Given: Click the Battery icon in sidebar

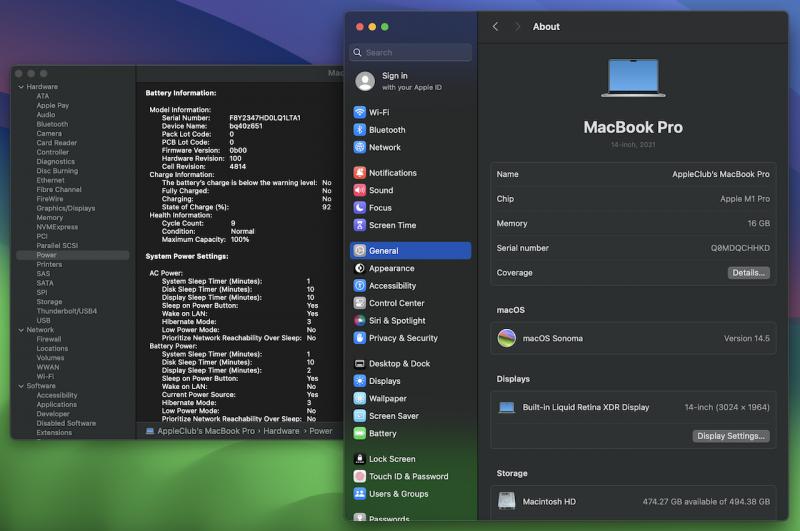Looking at the screenshot, I should [x=360, y=434].
